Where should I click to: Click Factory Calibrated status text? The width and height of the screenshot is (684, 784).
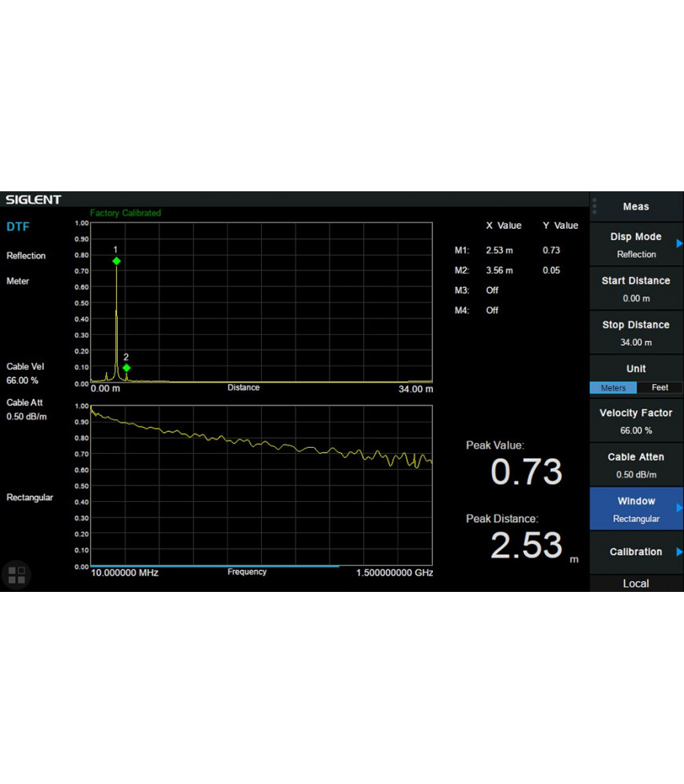pos(126,213)
